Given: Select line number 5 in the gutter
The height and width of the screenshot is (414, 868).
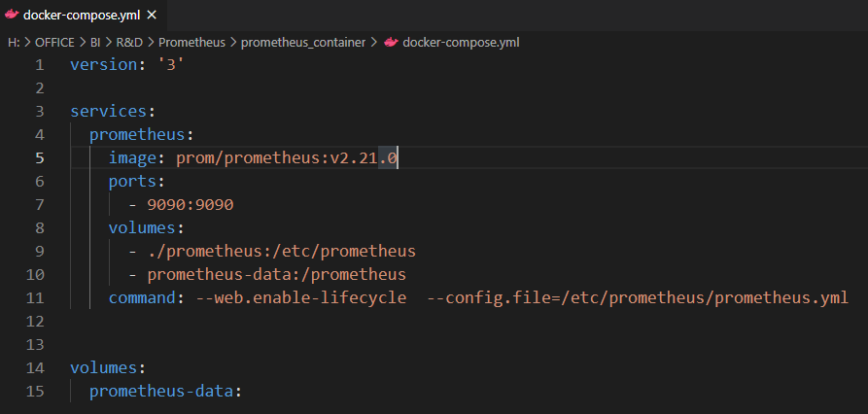Looking at the screenshot, I should coord(39,158).
